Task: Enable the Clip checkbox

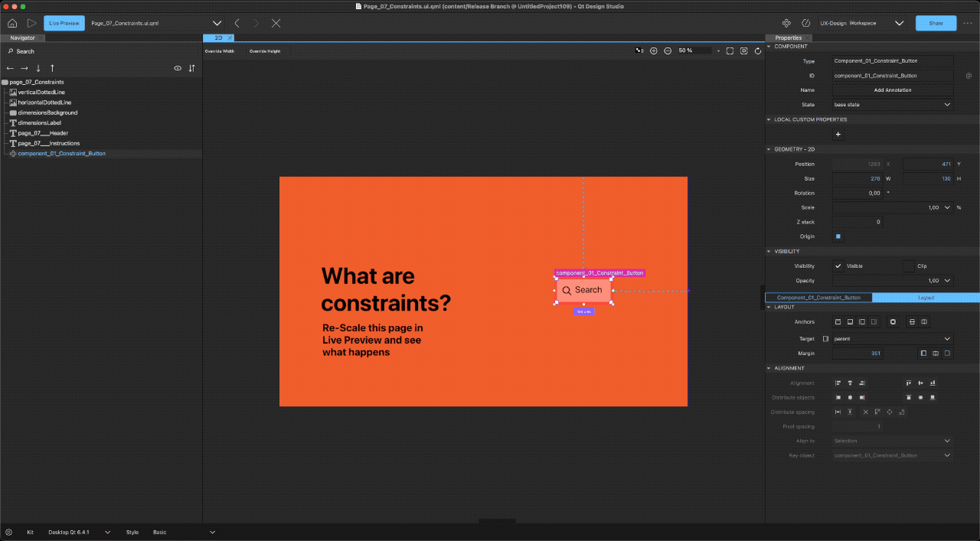Action: pos(909,266)
